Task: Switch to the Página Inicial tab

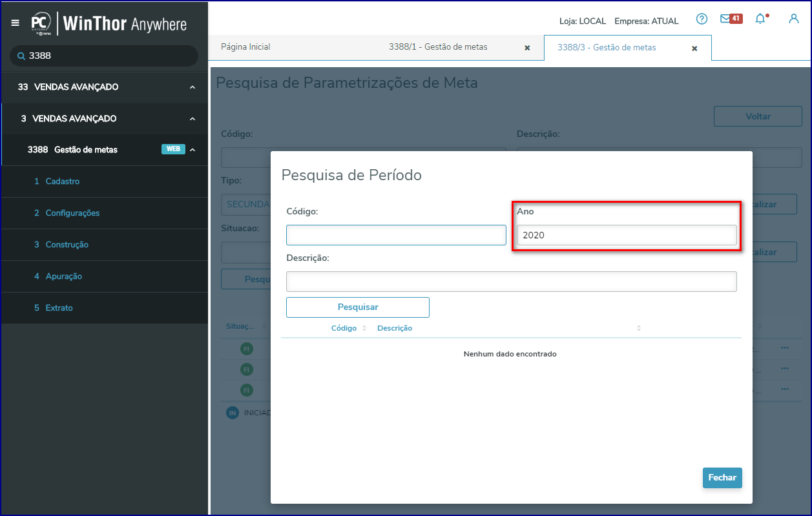Action: (x=245, y=47)
